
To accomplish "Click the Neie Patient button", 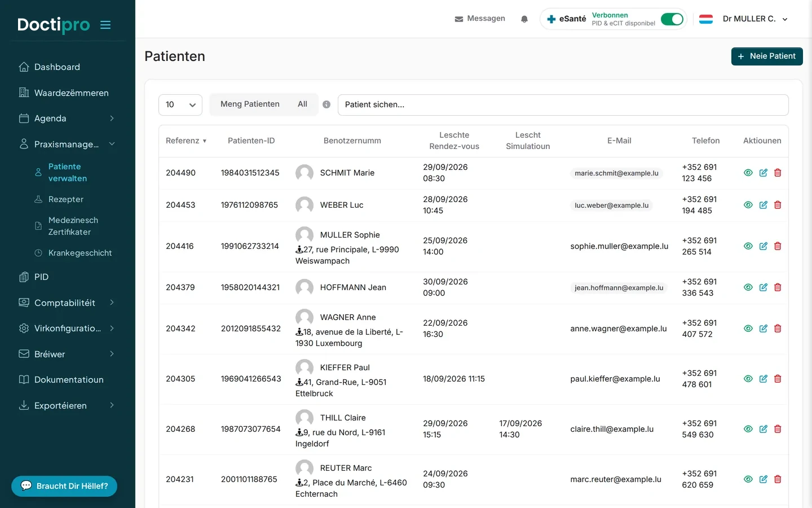I will click(767, 56).
